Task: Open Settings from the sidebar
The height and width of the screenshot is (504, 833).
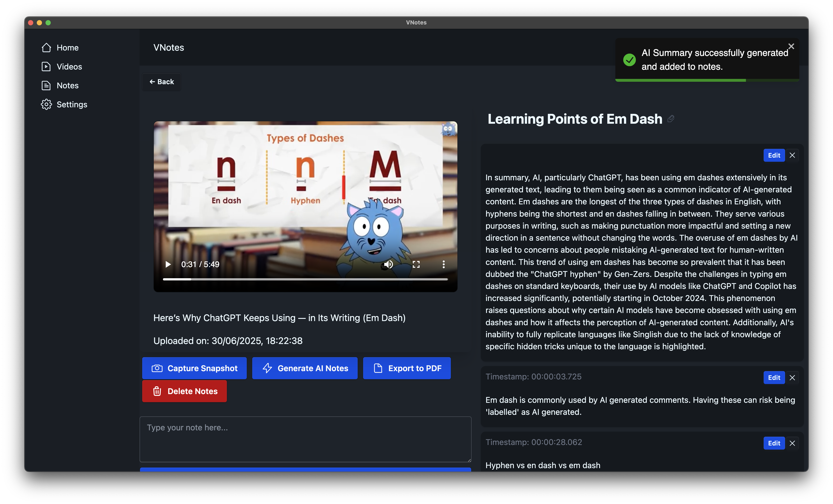Action: (64, 104)
